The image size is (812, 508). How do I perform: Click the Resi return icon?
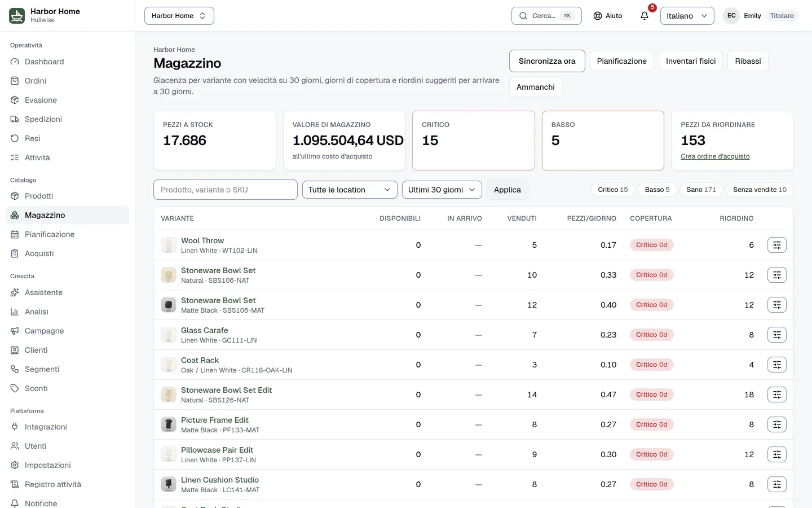(15, 138)
